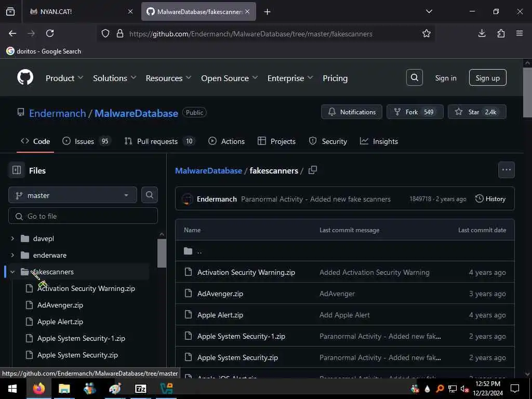The height and width of the screenshot is (399, 532).
Task: Expand the davepl folder tree chevron
Action: pyautogui.click(x=12, y=238)
